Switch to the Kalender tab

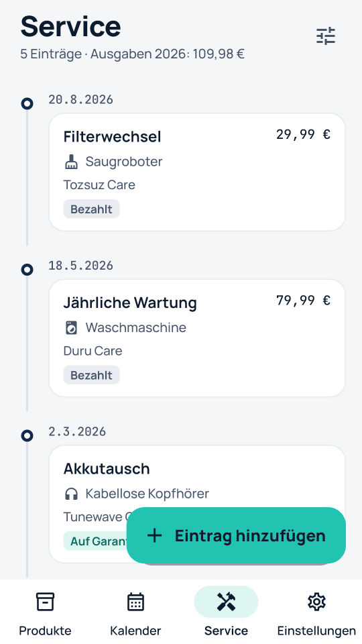[135, 612]
